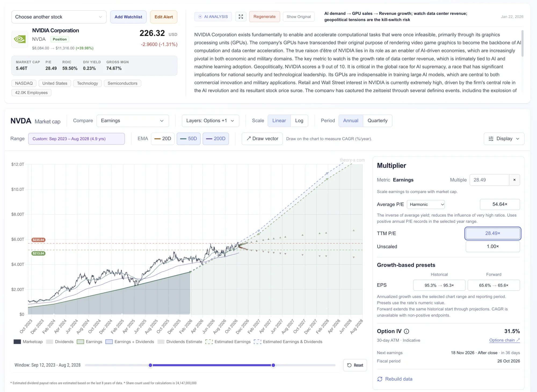The height and width of the screenshot is (392, 537).
Task: Toggle the 50D EMA line
Action: 188,139
